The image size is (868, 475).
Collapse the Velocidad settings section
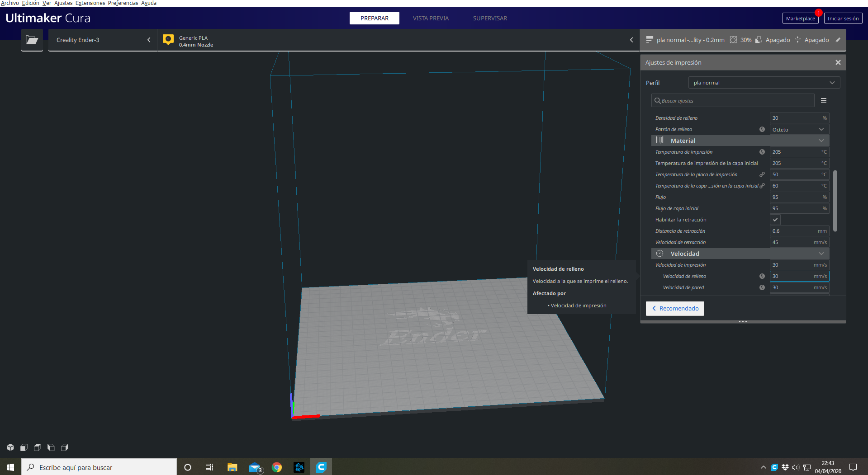tap(740, 254)
